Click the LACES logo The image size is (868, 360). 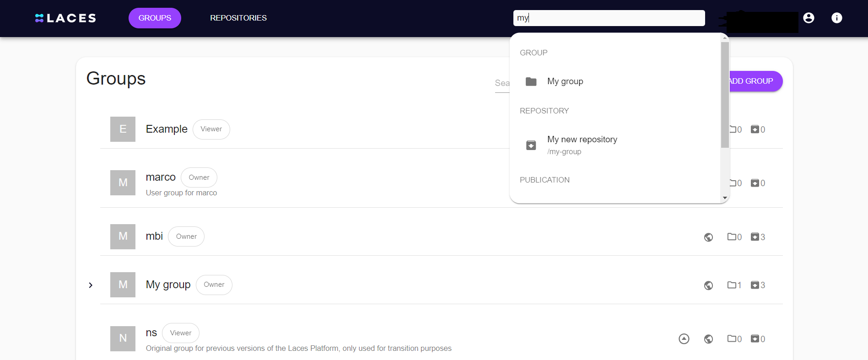point(66,18)
